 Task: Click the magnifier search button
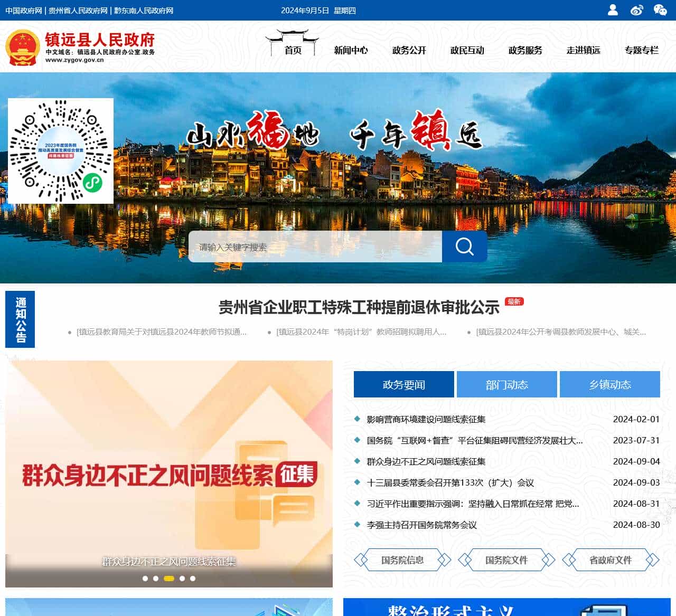point(465,247)
